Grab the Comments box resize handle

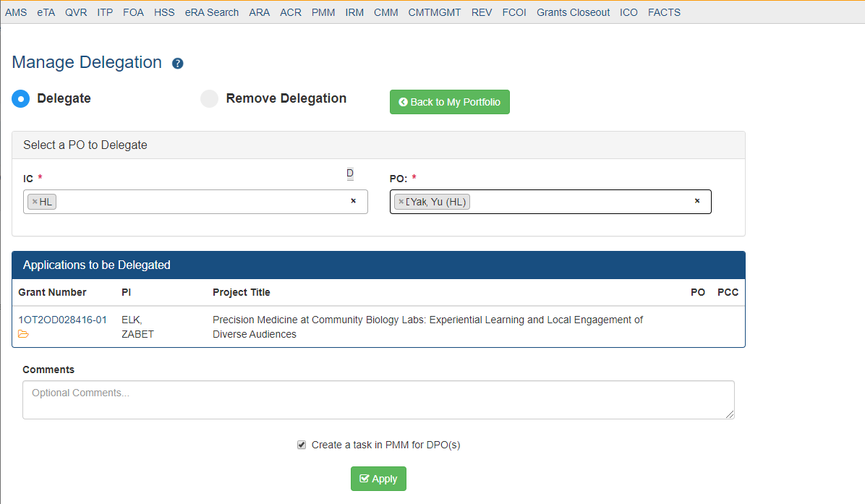tap(730, 414)
